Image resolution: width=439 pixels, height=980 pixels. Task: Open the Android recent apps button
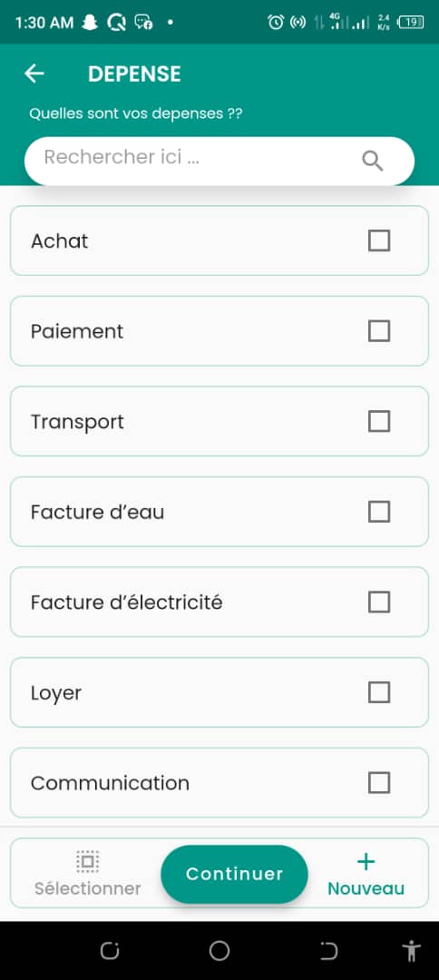click(x=109, y=951)
